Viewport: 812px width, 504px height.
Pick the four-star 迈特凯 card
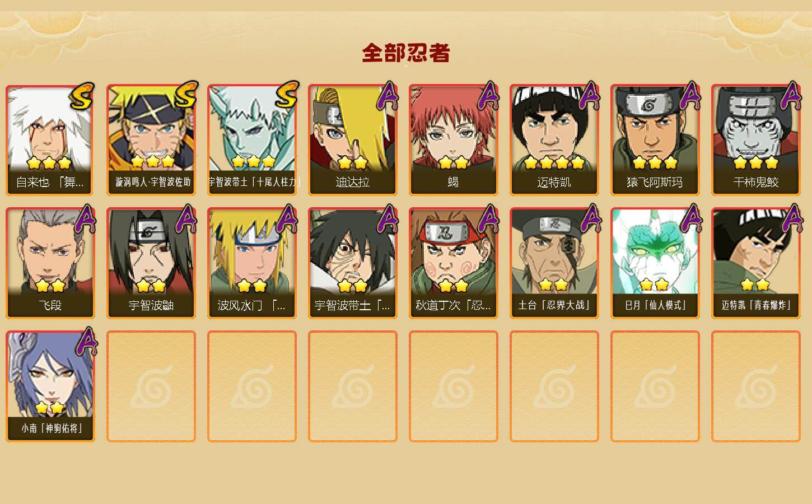(554, 140)
